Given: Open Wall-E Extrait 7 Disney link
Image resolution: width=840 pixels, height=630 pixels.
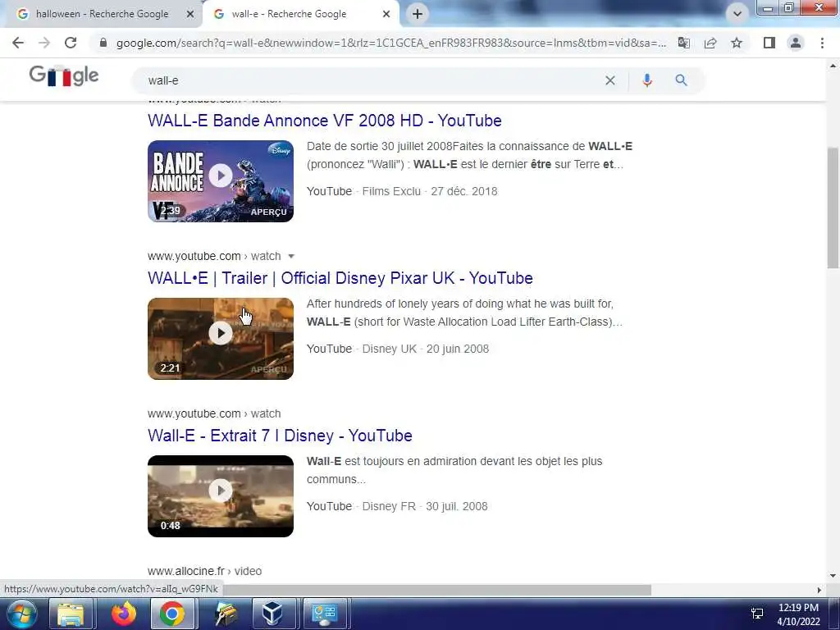Looking at the screenshot, I should [x=280, y=436].
